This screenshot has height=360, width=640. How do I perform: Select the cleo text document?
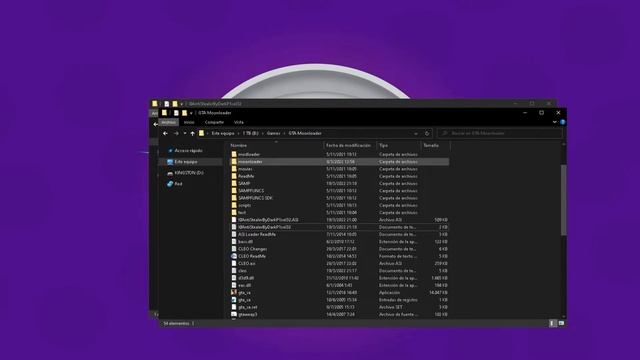tap(340, 271)
